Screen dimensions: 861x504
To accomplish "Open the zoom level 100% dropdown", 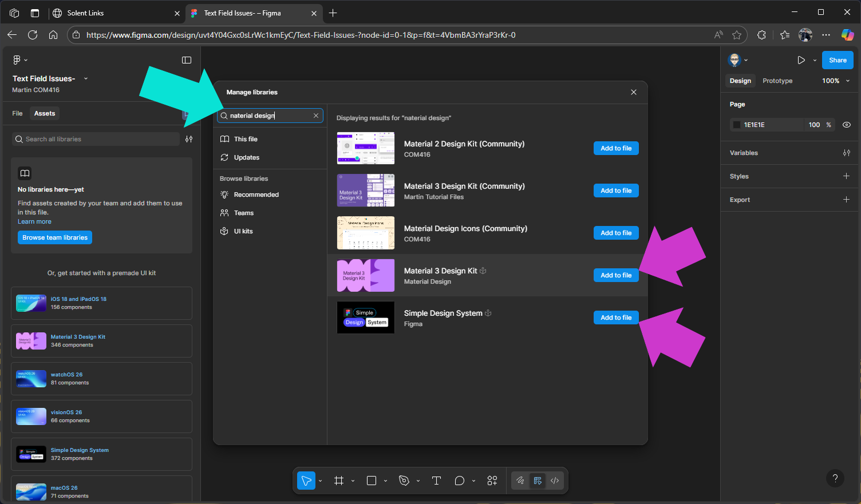I will click(835, 81).
